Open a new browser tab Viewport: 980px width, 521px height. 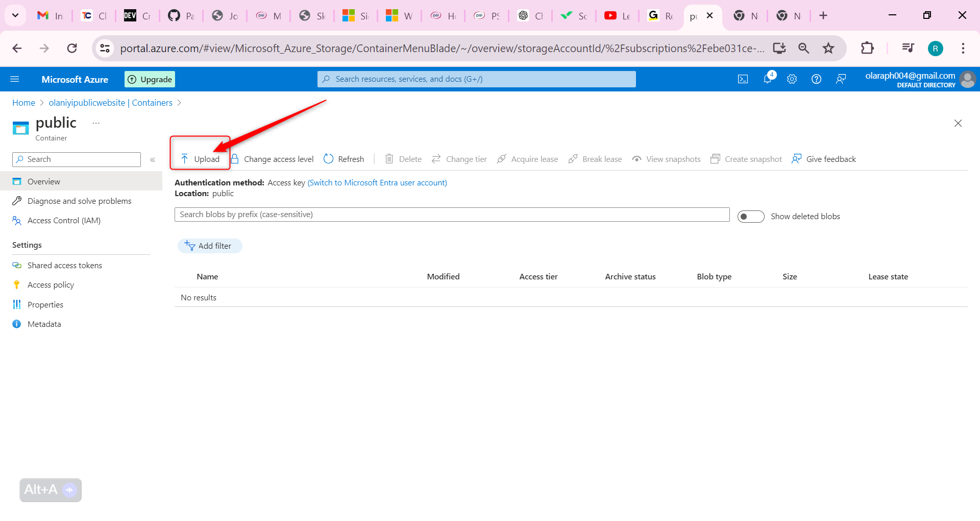point(823,16)
